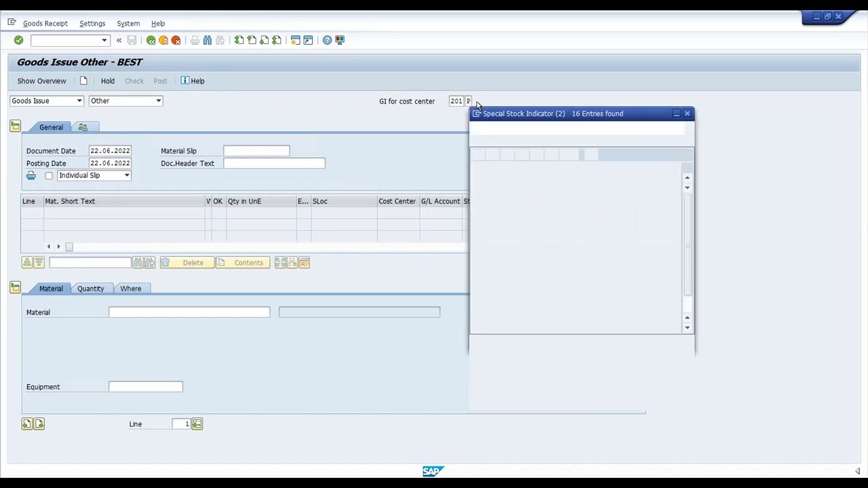
Task: Click the Posting Date field
Action: click(110, 163)
